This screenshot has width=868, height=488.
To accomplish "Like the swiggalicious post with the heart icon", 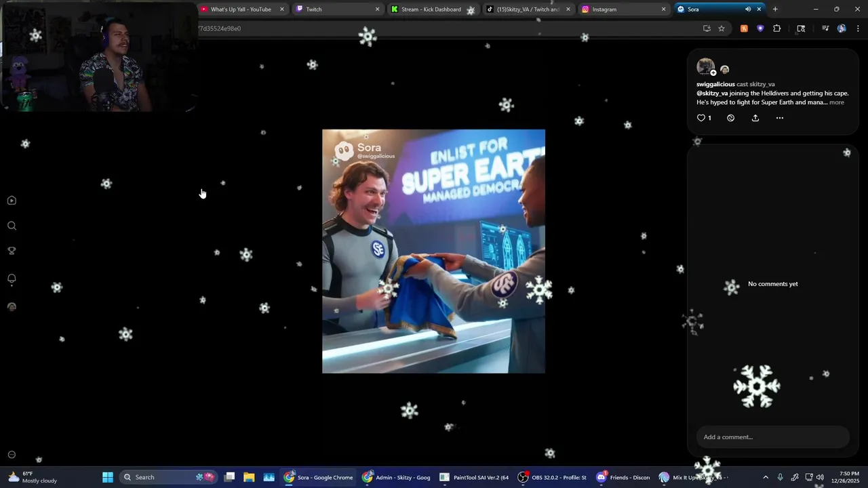I will pyautogui.click(x=701, y=118).
